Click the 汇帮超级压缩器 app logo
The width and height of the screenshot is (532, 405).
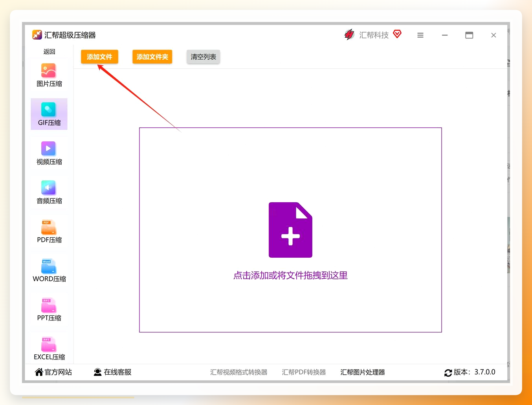[37, 35]
